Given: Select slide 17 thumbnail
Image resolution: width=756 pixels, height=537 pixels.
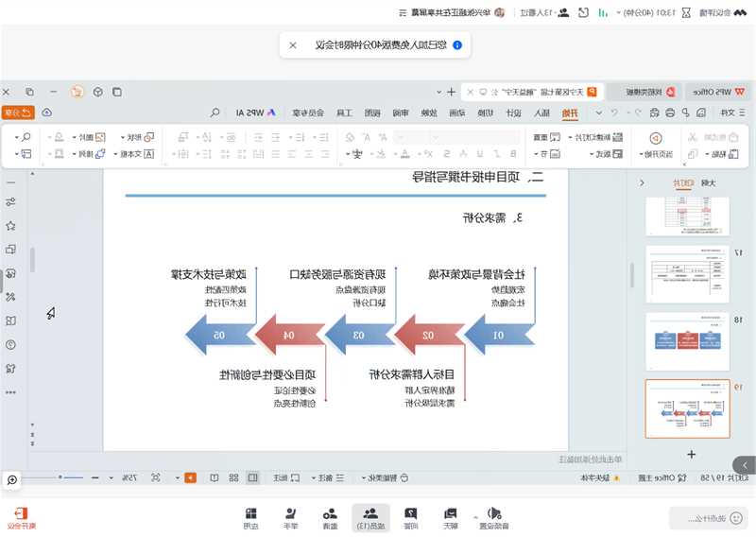Looking at the screenshot, I should (x=688, y=273).
